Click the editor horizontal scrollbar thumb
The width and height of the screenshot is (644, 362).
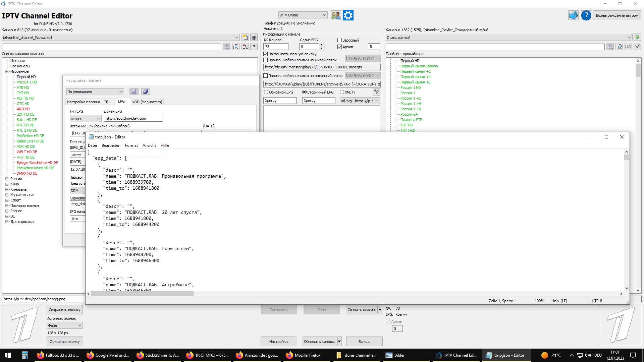coord(143,294)
